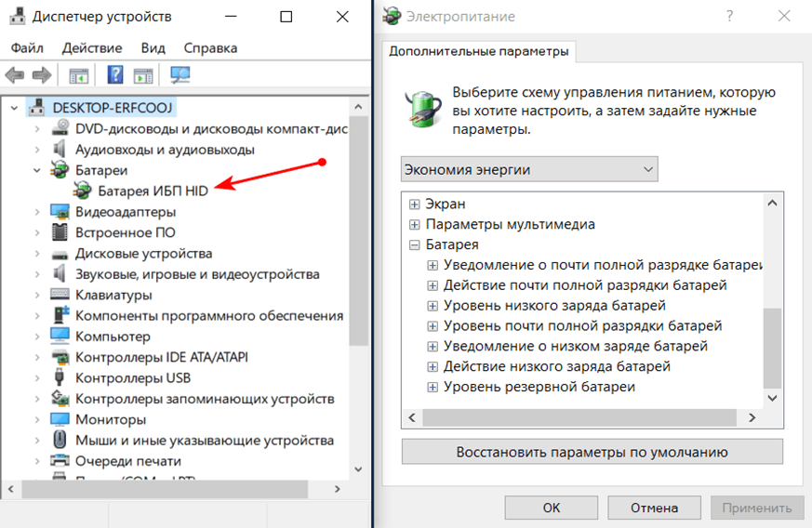Image resolution: width=812 pixels, height=528 pixels.
Task: Expand Уведомление о почти полной разрядке батарей
Action: [x=433, y=265]
